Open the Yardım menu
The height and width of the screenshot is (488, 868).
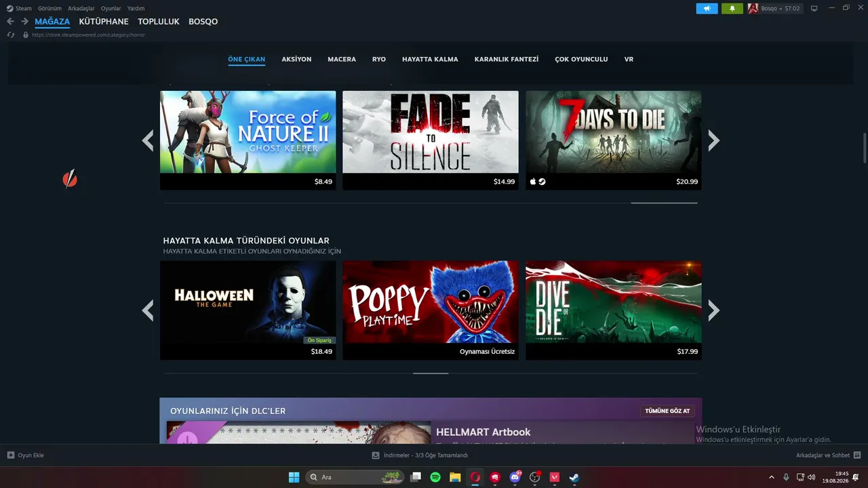point(136,9)
